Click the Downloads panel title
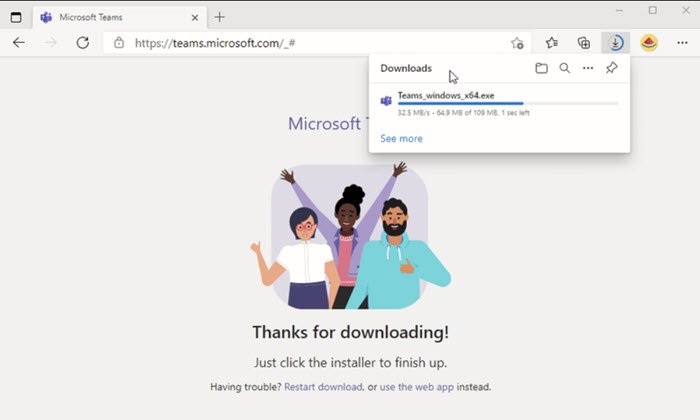The image size is (700, 420). [x=406, y=68]
